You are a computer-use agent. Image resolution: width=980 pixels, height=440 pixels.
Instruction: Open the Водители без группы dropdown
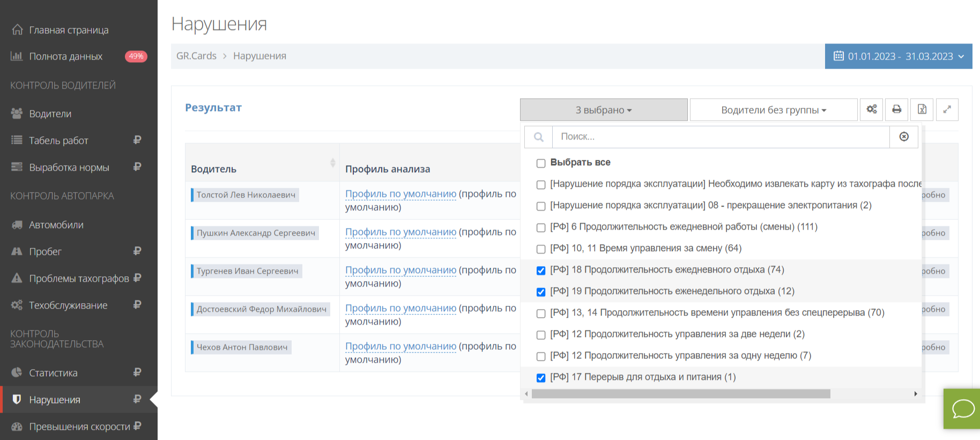tap(774, 109)
